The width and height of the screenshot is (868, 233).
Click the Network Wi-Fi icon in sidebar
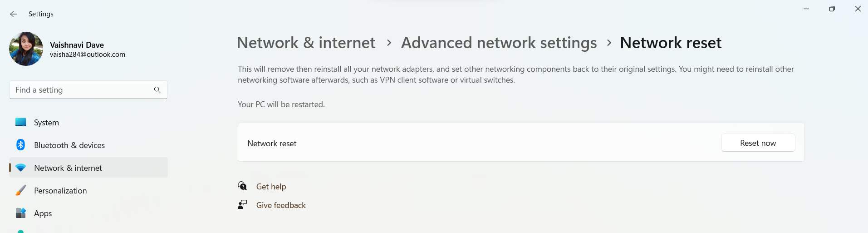click(20, 168)
